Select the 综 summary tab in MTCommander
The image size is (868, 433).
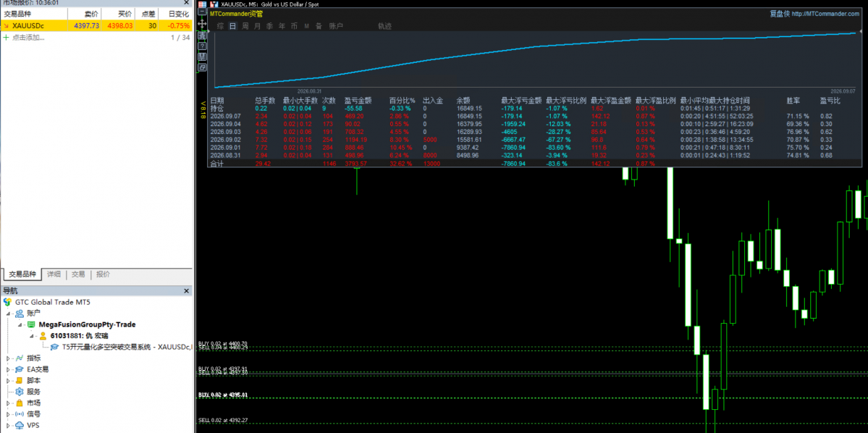coord(220,26)
